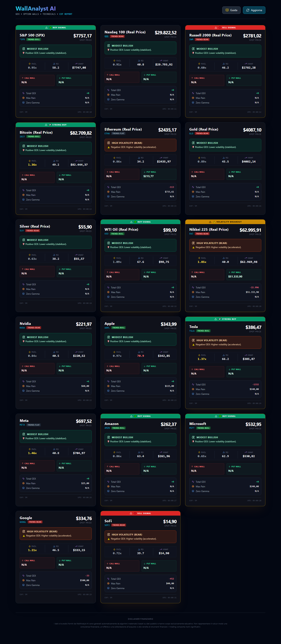This screenshot has height=644, width=281.
Task: Click the brain icon in Apple Modest Bullish box
Action: click(108, 337)
